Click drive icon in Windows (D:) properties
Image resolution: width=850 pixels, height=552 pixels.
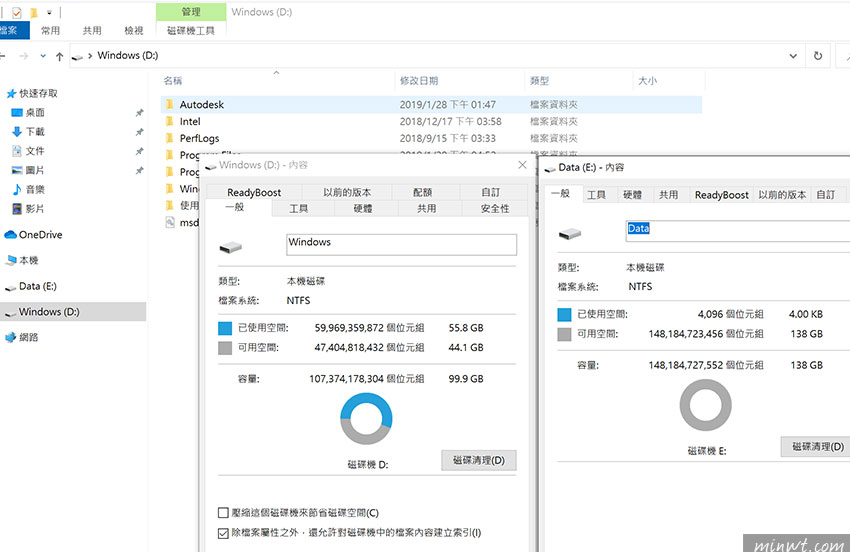tap(231, 248)
